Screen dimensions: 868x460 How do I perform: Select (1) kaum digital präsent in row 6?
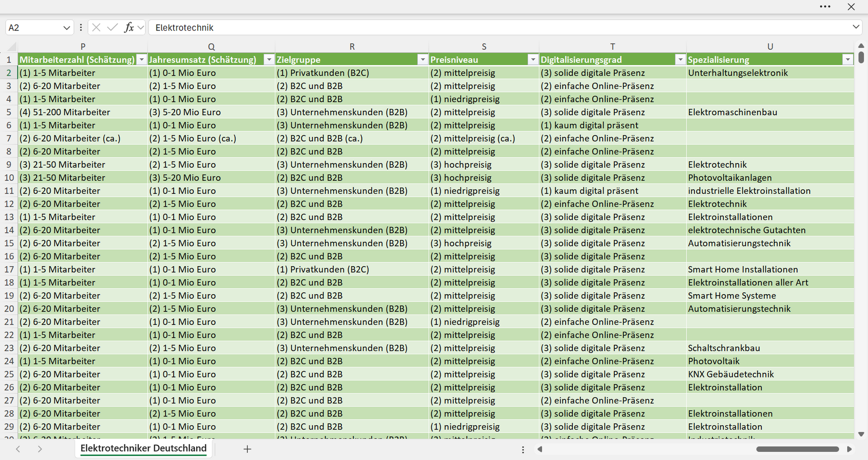[612, 125]
